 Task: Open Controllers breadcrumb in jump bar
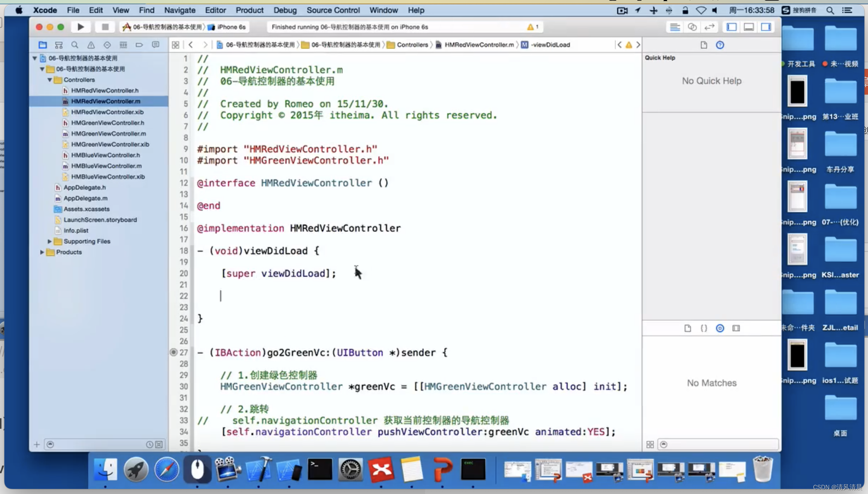pyautogui.click(x=408, y=45)
